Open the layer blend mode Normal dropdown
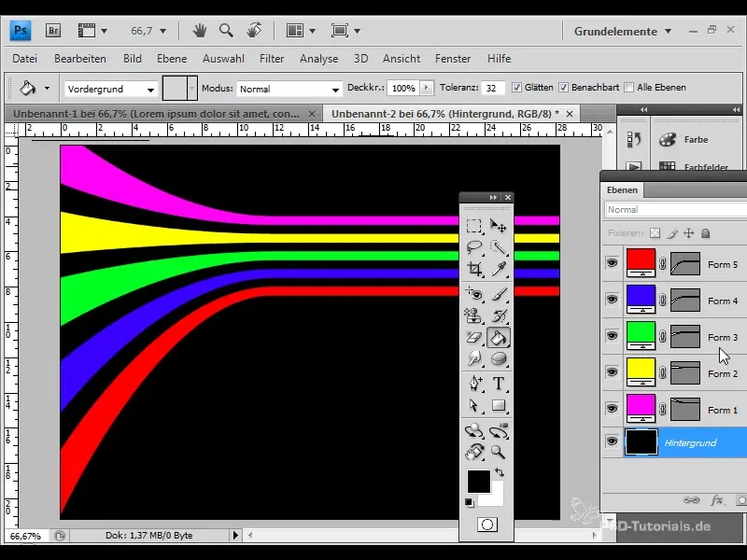747x560 pixels. click(676, 209)
